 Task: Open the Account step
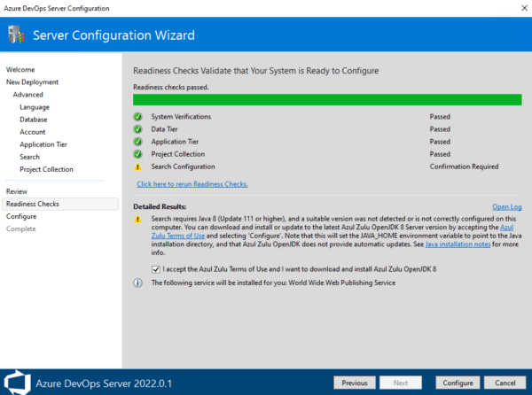pos(33,132)
